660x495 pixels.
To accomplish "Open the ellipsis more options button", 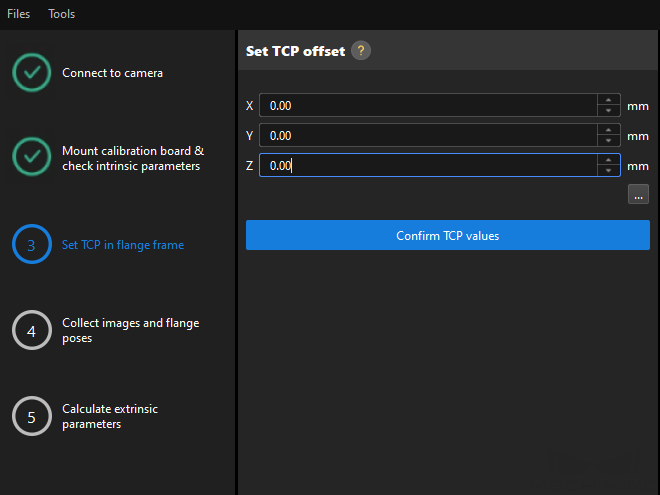I will click(638, 195).
